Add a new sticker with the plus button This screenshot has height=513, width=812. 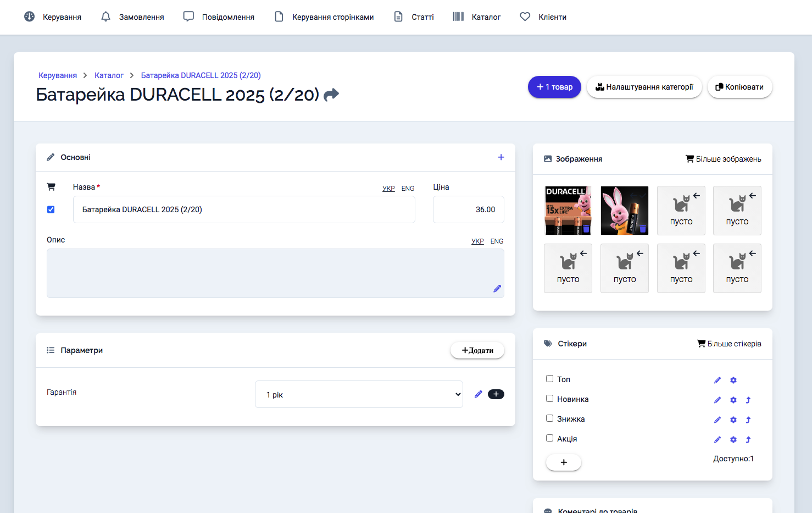(x=564, y=462)
